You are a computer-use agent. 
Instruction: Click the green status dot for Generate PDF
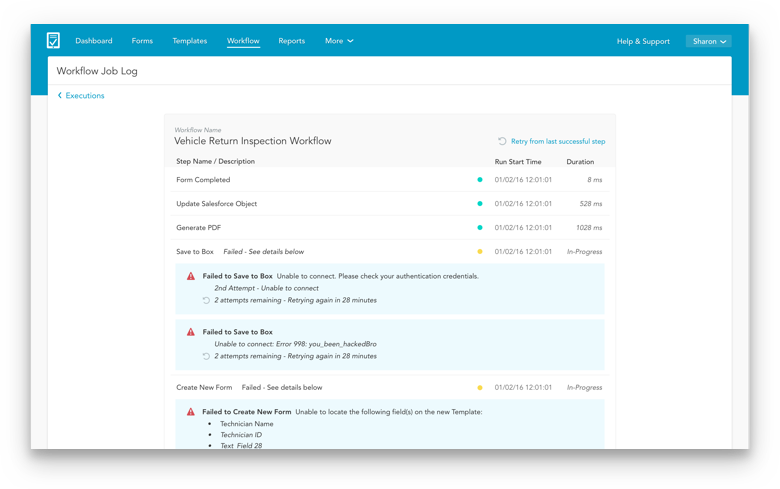coord(480,227)
